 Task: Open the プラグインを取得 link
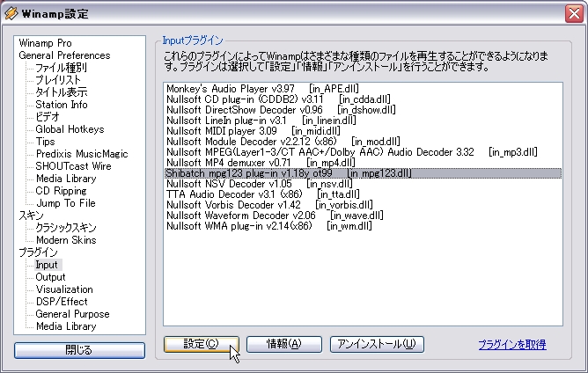[x=512, y=345]
